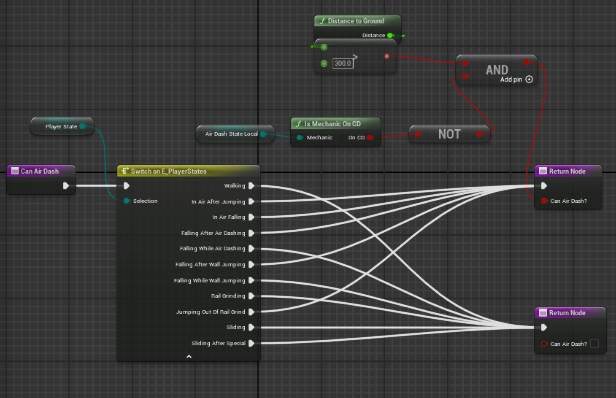Click the NOT node input pin
The height and width of the screenshot is (398, 616).
click(x=418, y=134)
